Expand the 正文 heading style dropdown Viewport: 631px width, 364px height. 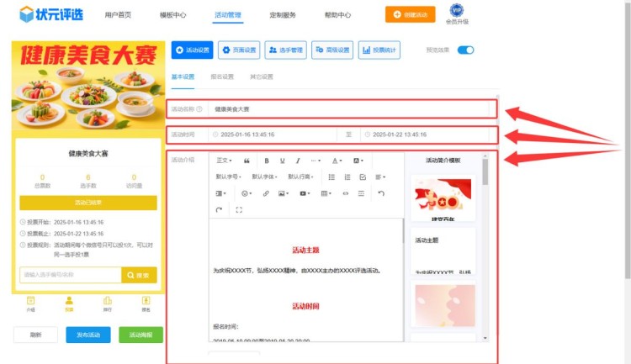coord(225,161)
